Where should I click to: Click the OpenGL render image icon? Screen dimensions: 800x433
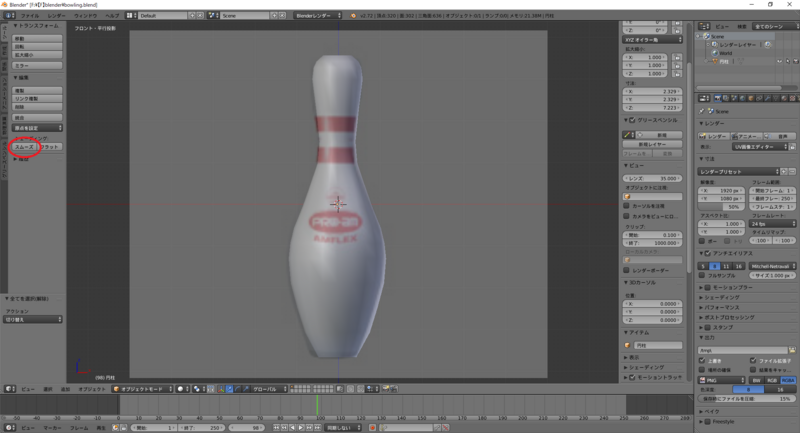(x=386, y=389)
